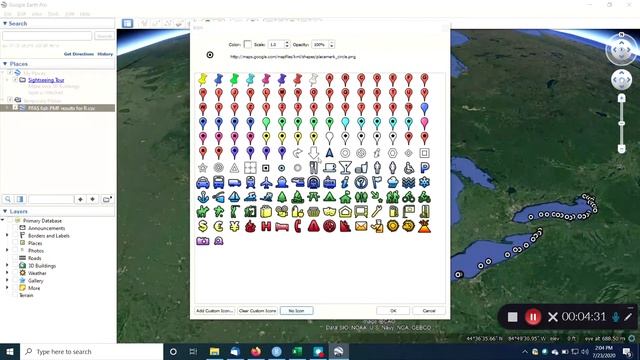Viewport: 640px width, 360px height.
Task: Click the main Search input field
Action: [47, 36]
